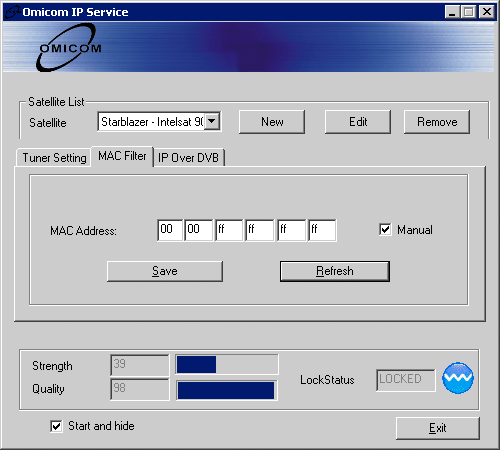Click the Omicom title bar icon
Image resolution: width=500 pixels, height=450 pixels.
click(13, 13)
